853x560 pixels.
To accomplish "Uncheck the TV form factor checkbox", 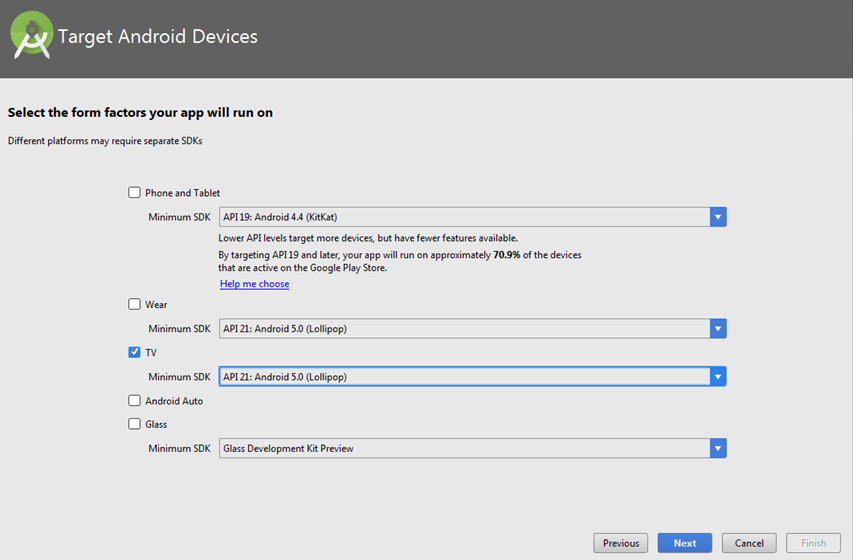I will tap(134, 353).
